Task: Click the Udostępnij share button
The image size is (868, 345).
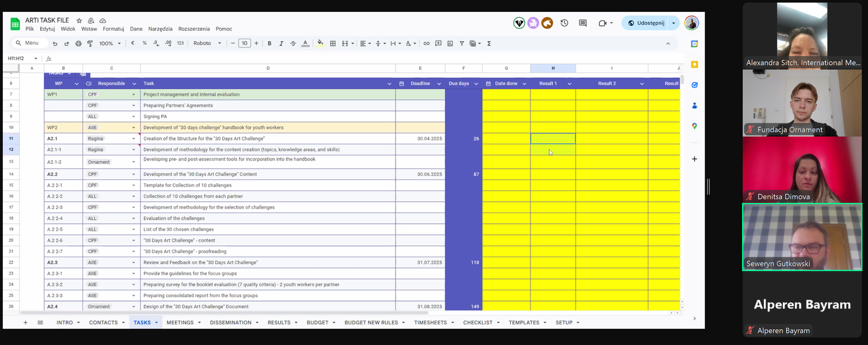Action: coord(646,23)
